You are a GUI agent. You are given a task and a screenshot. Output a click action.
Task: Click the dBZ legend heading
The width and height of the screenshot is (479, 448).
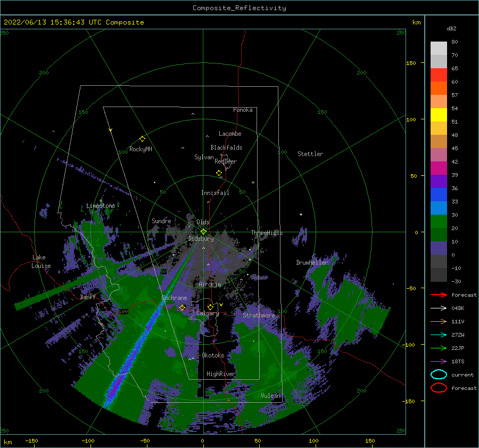coord(451,28)
